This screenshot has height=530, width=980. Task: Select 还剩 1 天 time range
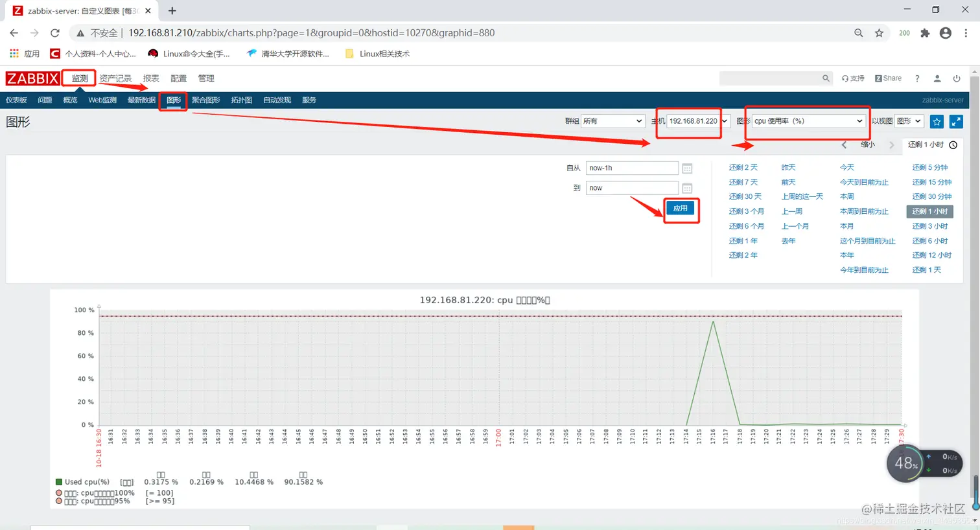tap(927, 270)
